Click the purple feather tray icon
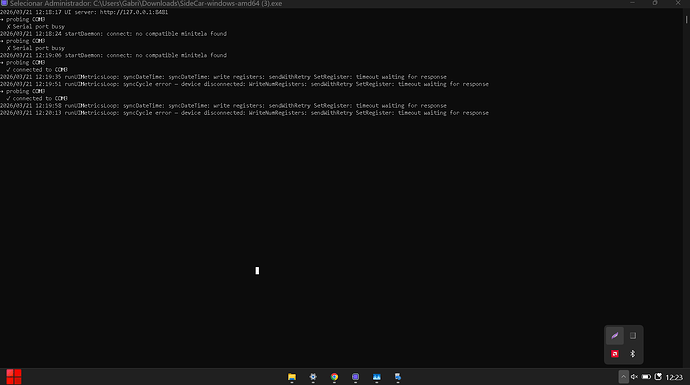This screenshot has width=690, height=385. pyautogui.click(x=615, y=336)
